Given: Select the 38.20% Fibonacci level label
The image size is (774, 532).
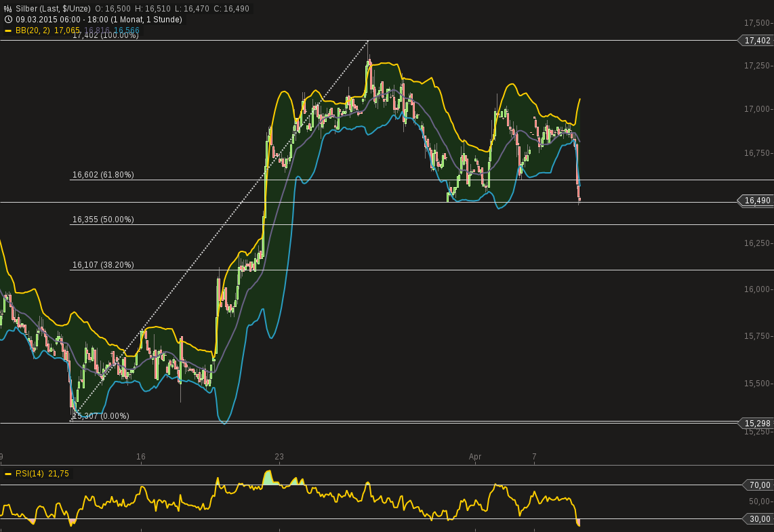Looking at the screenshot, I should (x=103, y=265).
